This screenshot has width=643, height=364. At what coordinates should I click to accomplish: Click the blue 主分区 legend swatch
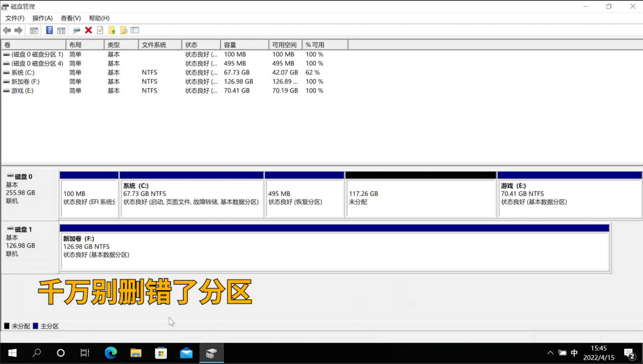36,326
